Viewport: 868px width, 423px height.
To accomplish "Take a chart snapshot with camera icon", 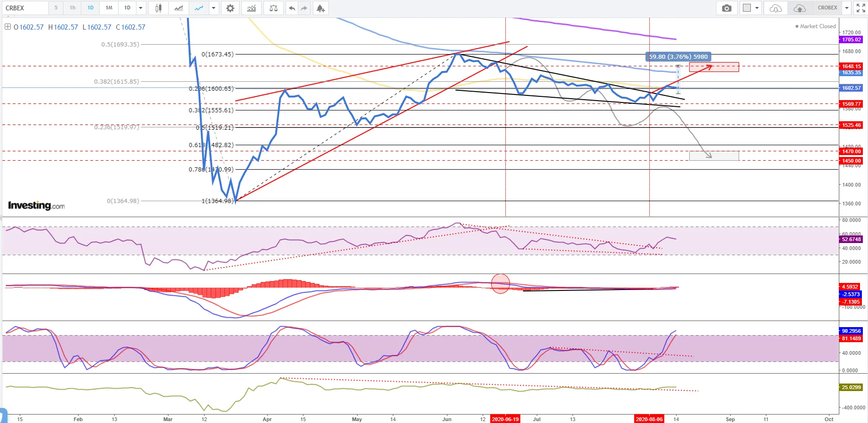I will [726, 8].
